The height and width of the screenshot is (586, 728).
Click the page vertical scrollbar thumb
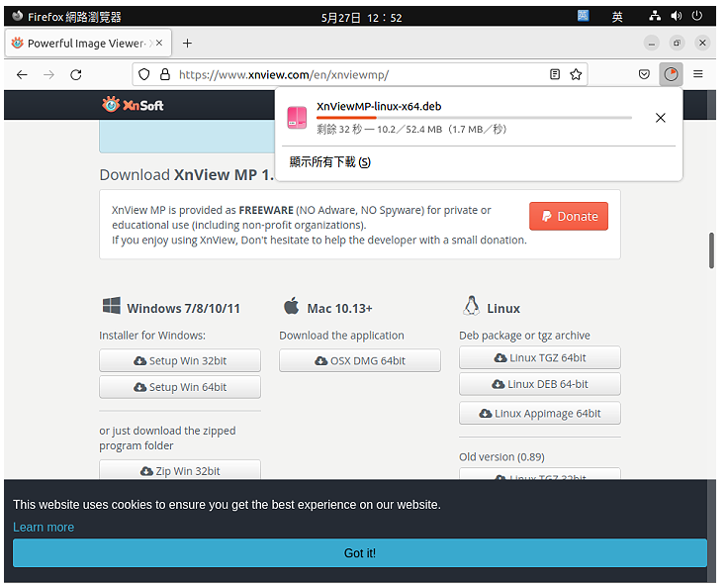point(711,250)
